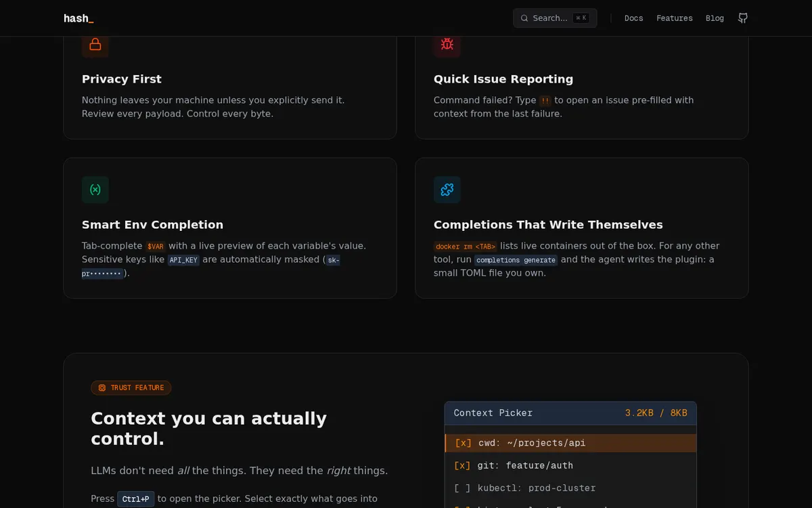This screenshot has width=812, height=508.
Task: Click the hash_ logo in header
Action: tap(78, 18)
